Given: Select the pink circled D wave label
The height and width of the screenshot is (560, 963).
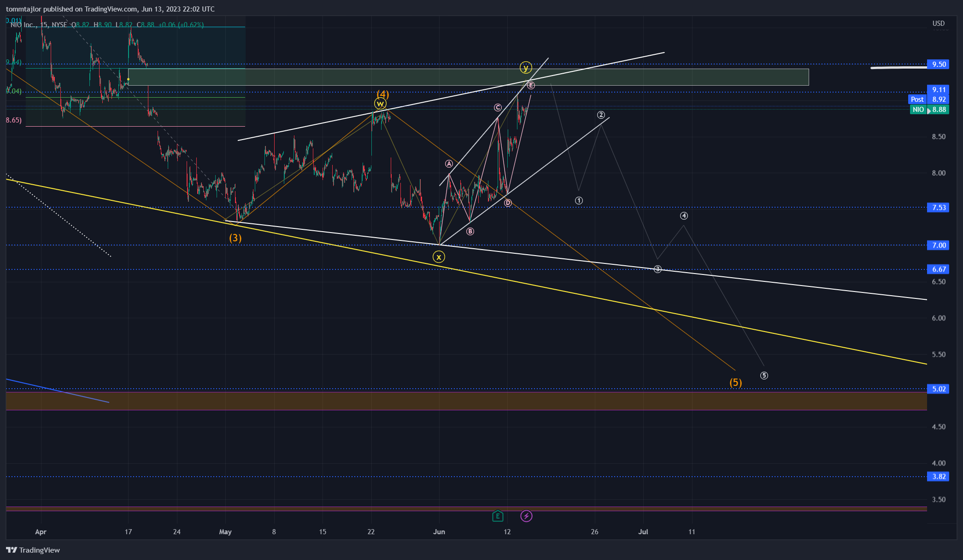Looking at the screenshot, I should tap(508, 203).
